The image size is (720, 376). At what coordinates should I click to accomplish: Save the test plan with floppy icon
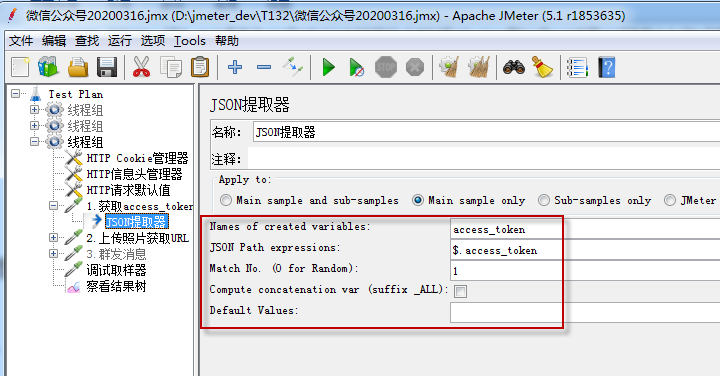(107, 67)
